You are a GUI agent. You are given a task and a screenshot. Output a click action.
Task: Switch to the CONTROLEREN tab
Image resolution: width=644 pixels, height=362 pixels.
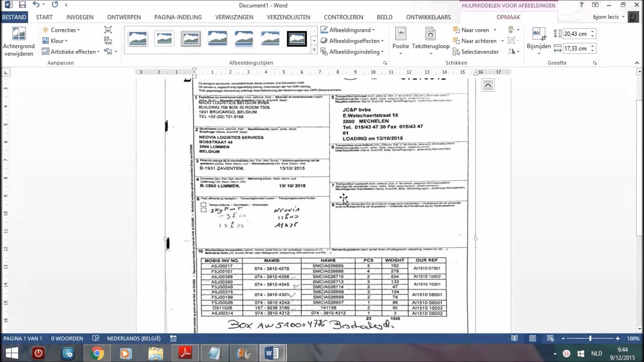coord(343,17)
